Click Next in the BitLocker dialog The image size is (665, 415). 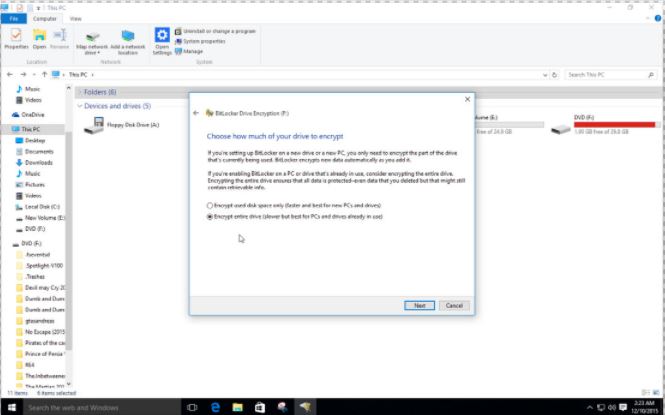coord(419,306)
